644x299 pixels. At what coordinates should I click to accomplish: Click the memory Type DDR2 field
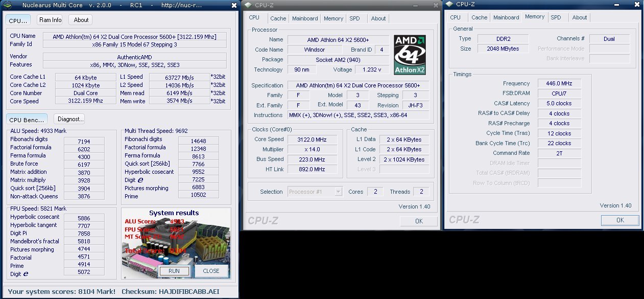(503, 38)
